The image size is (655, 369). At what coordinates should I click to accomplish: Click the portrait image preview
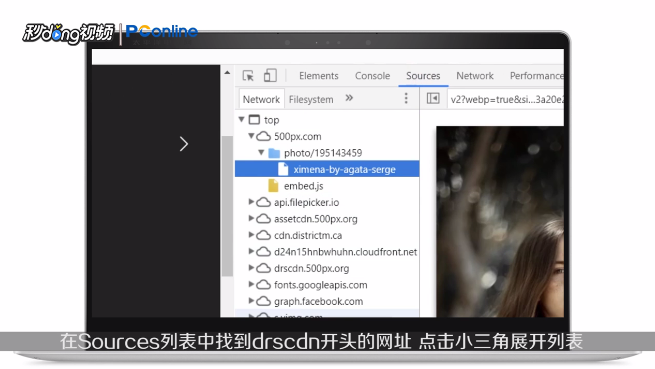pyautogui.click(x=500, y=221)
